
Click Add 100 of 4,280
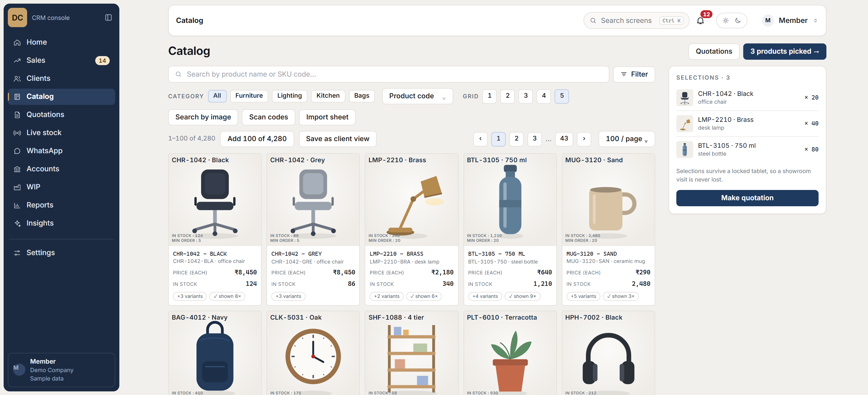click(x=257, y=139)
